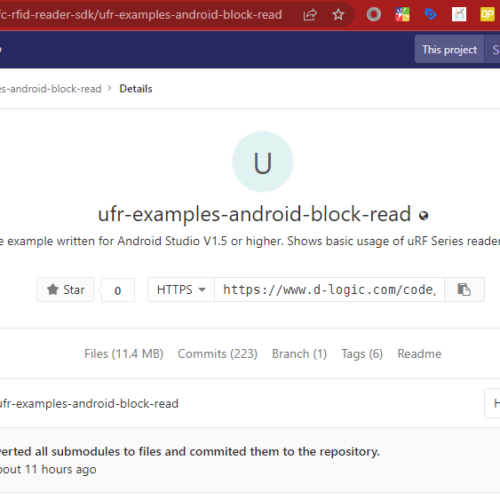This screenshot has height=500, width=500.
Task: Select the This project search scope
Action: (x=449, y=49)
